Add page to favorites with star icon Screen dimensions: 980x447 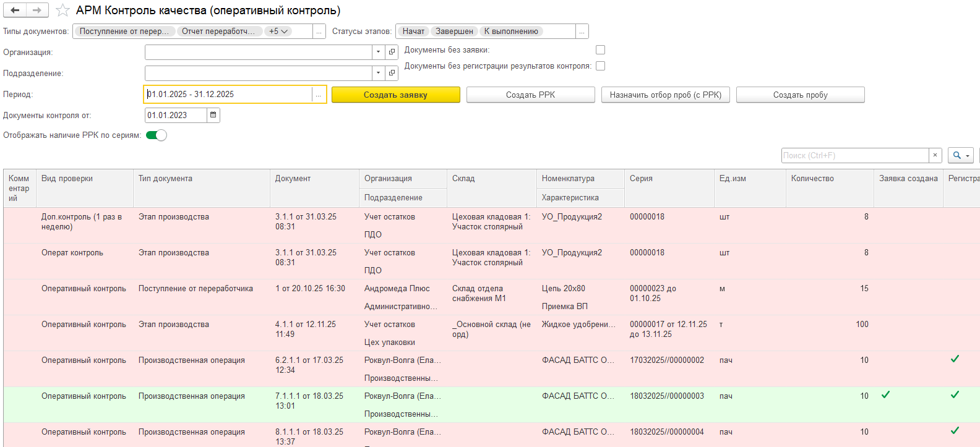(x=62, y=11)
